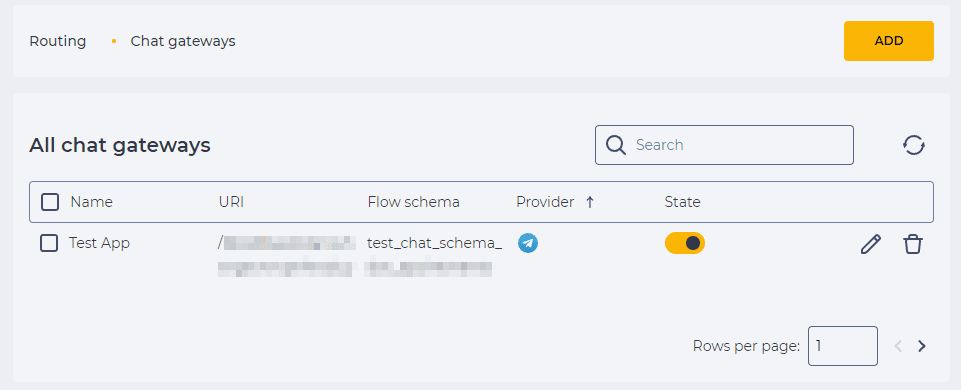Toggle the Test App state switch
The width and height of the screenshot is (961, 390).
pyautogui.click(x=685, y=243)
